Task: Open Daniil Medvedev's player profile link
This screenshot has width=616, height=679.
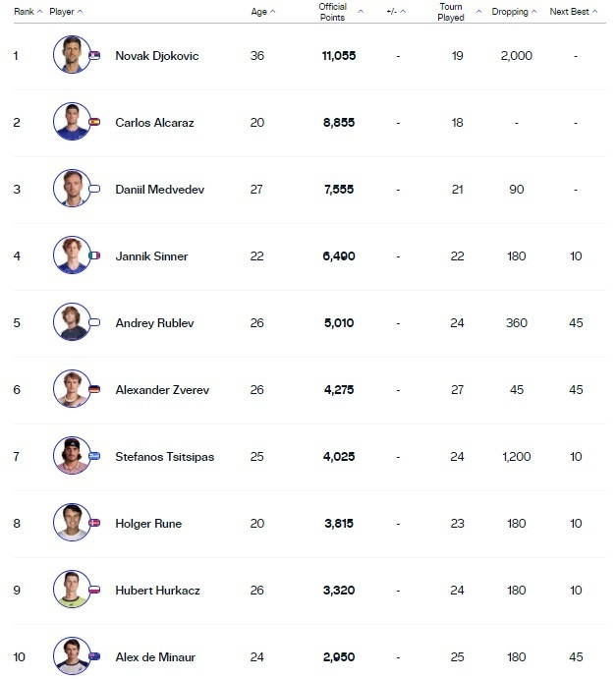Action: pos(159,189)
